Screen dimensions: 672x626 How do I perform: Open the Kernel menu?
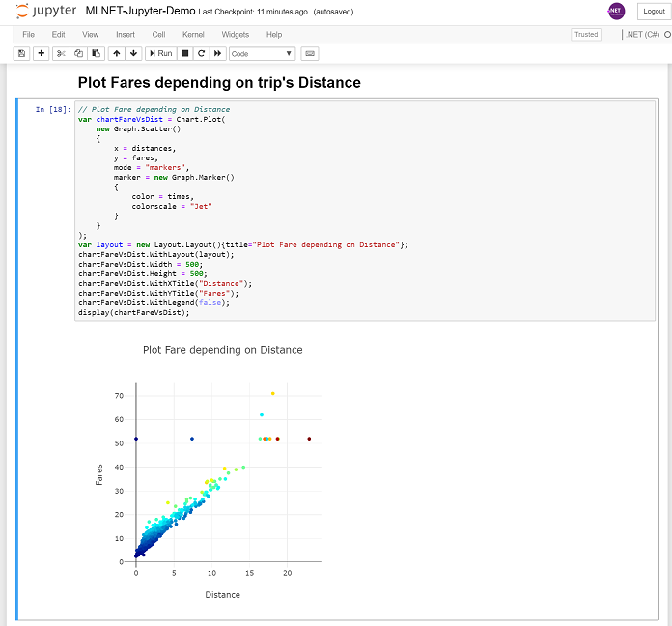point(193,35)
